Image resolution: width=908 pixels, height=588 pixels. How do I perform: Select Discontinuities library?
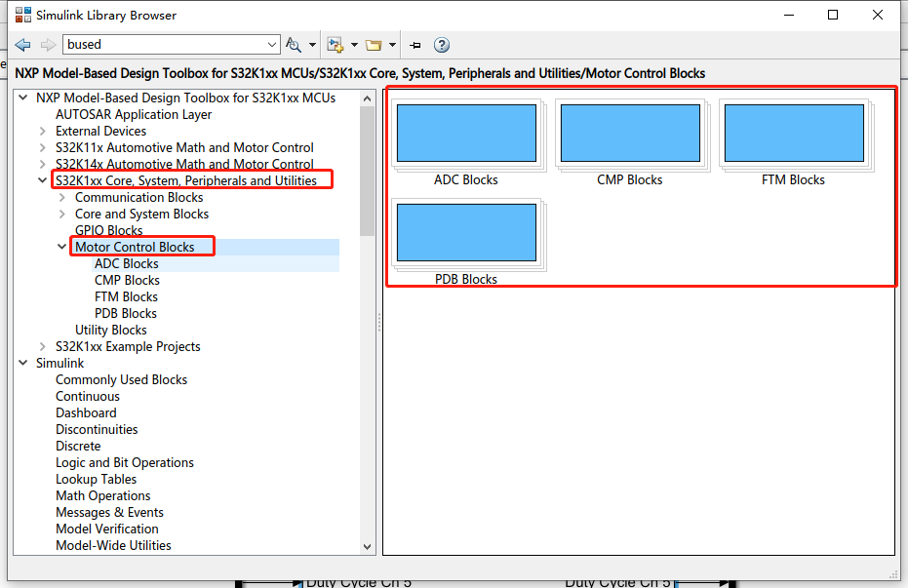click(x=97, y=429)
